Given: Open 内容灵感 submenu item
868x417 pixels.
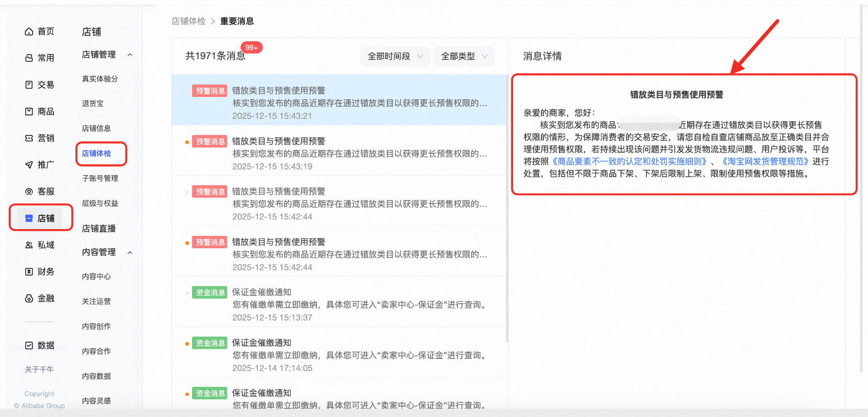Looking at the screenshot, I should click(96, 401).
